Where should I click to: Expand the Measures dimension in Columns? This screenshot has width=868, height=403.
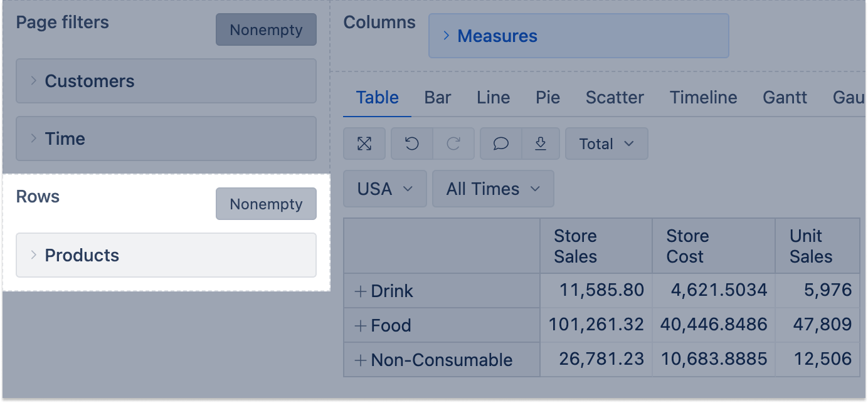(x=447, y=36)
